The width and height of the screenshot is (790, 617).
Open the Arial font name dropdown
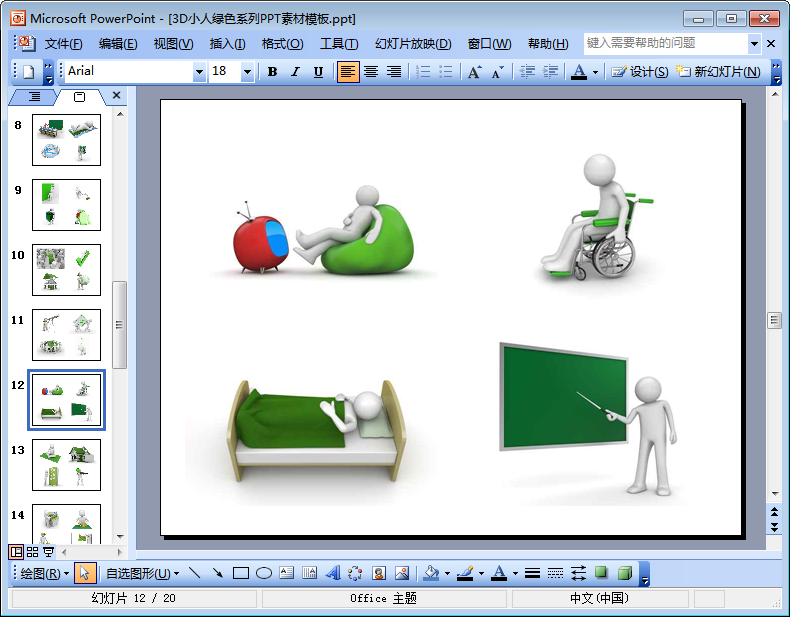pos(199,72)
